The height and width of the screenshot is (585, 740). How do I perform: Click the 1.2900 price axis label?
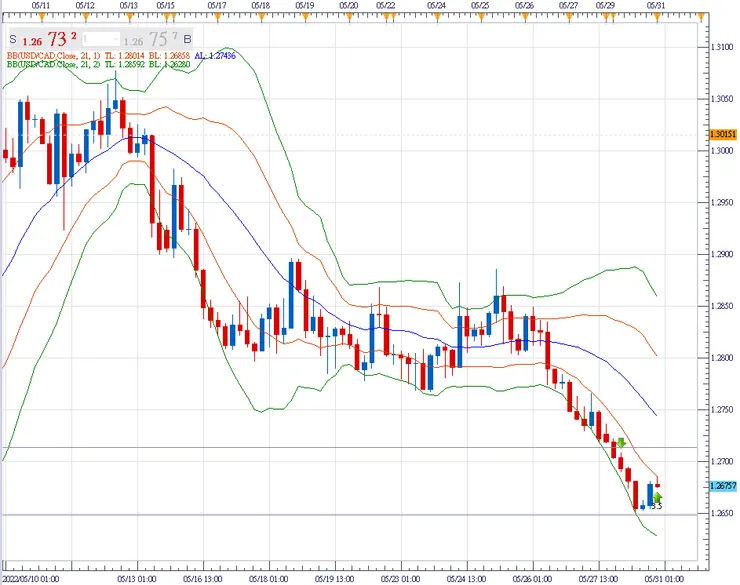tap(722, 254)
